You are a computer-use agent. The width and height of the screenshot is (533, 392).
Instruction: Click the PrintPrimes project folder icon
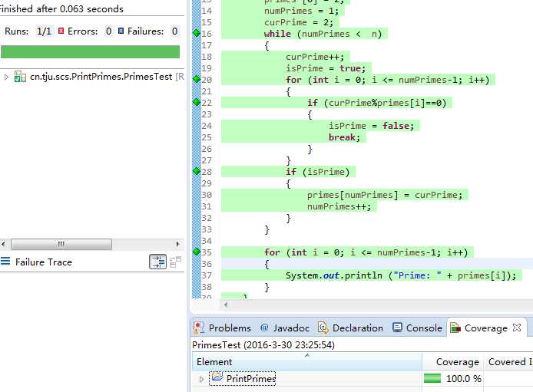(217, 377)
